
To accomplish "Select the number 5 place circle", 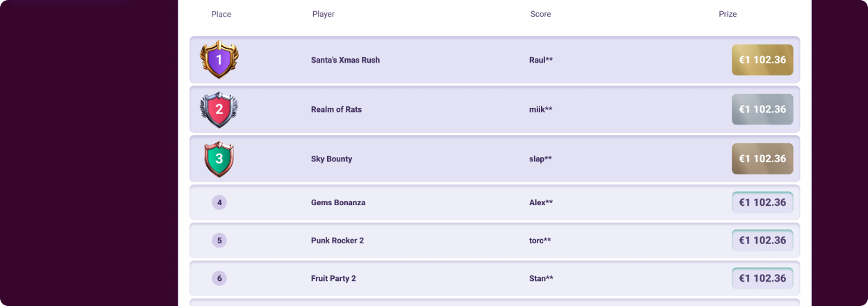I will 219,241.
